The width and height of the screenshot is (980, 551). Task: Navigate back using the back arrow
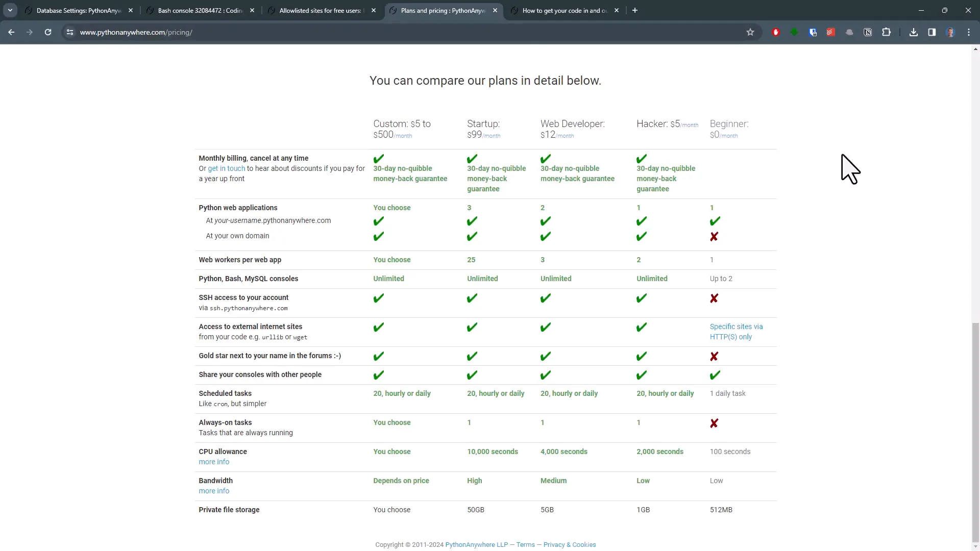coord(11,32)
